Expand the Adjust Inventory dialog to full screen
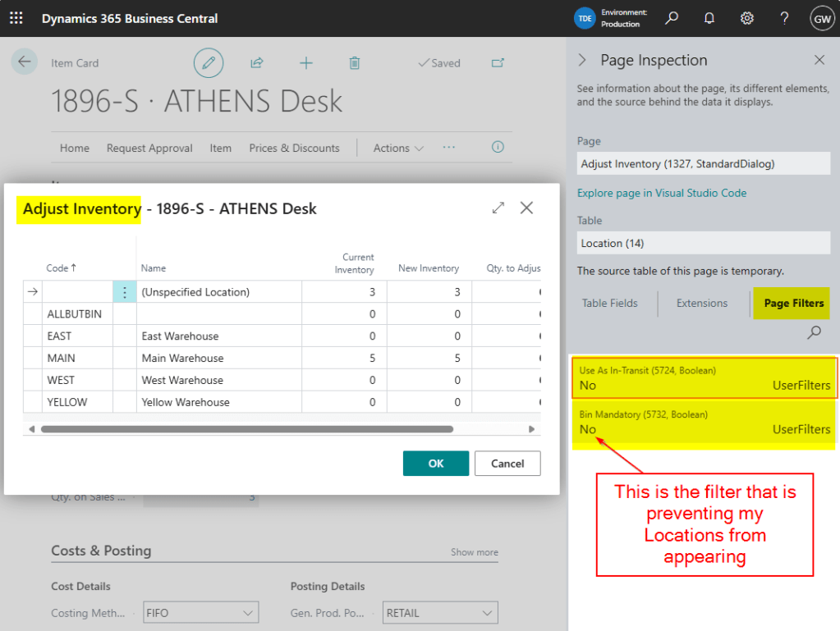 coord(498,208)
